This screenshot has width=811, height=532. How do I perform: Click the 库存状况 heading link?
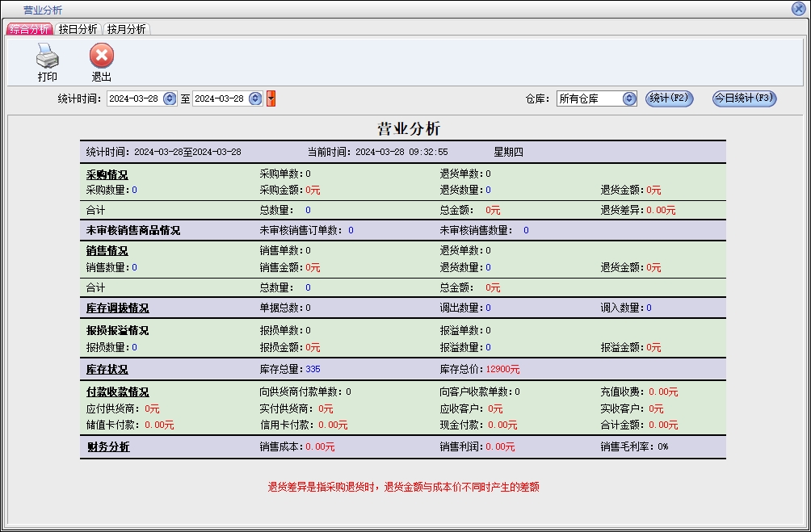[107, 370]
